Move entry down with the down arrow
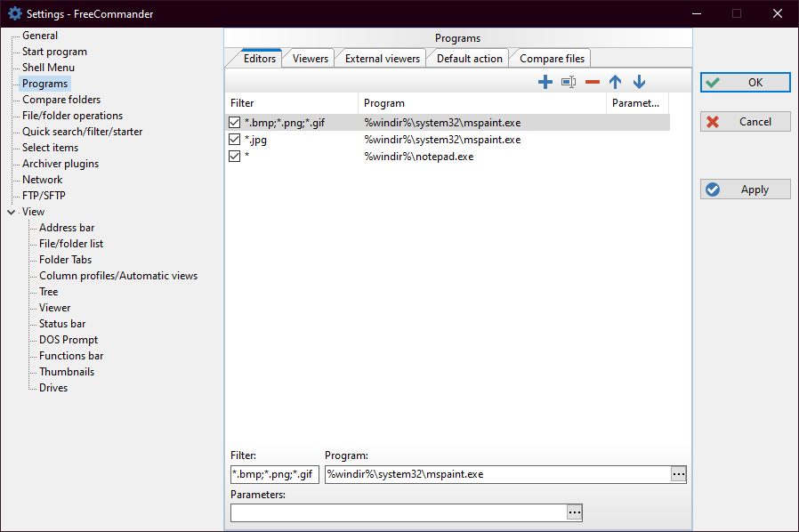The image size is (799, 532). click(639, 83)
